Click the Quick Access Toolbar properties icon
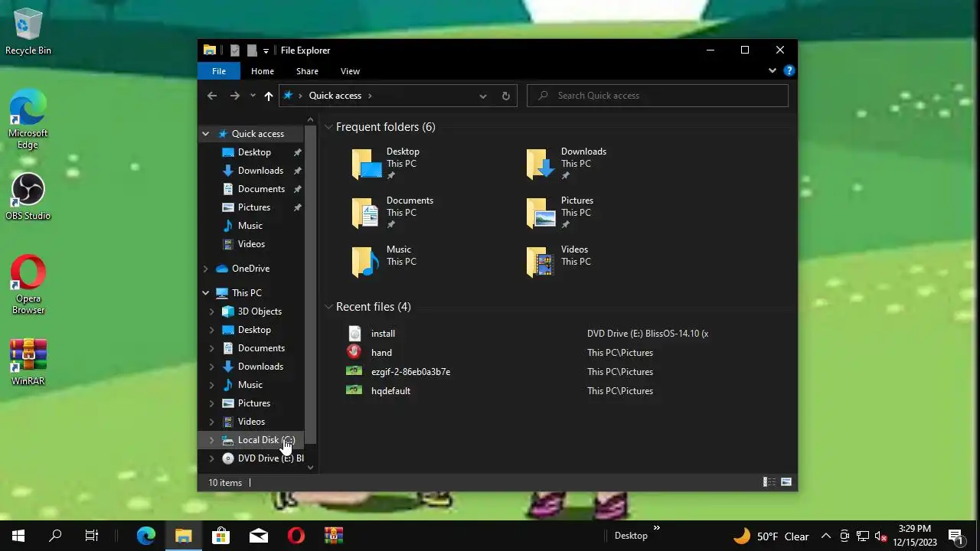Viewport: 980px width, 551px height. [235, 51]
